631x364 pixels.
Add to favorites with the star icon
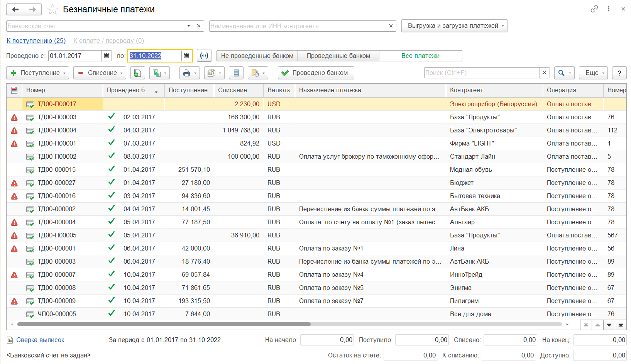[x=52, y=9]
